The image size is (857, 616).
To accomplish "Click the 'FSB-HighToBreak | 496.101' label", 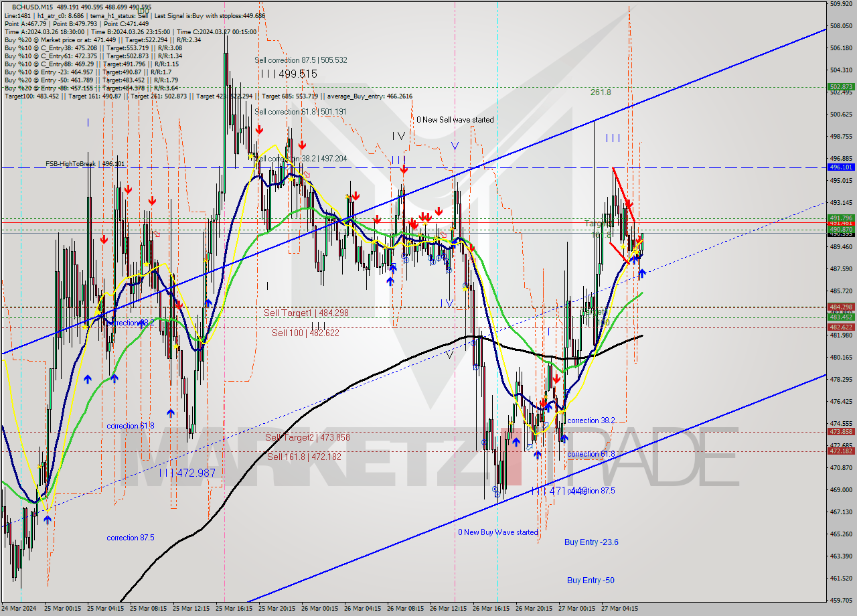I will click(85, 163).
